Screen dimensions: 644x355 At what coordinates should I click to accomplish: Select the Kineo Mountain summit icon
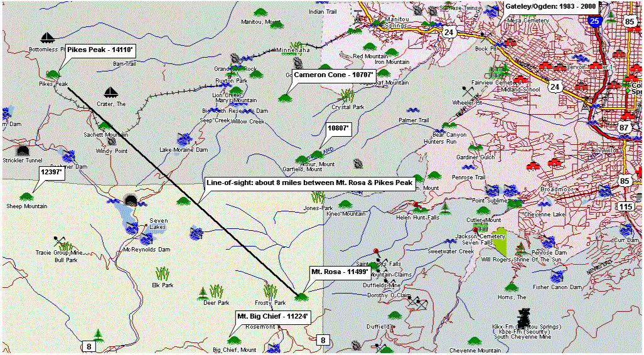(345, 204)
